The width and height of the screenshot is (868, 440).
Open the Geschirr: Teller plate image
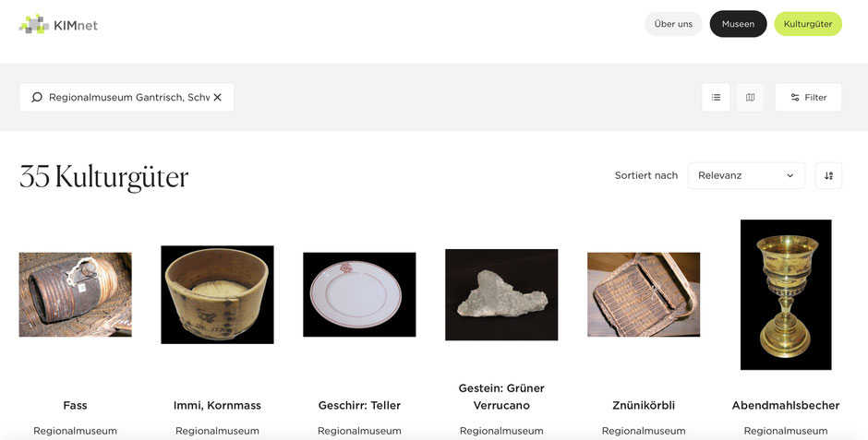(359, 294)
